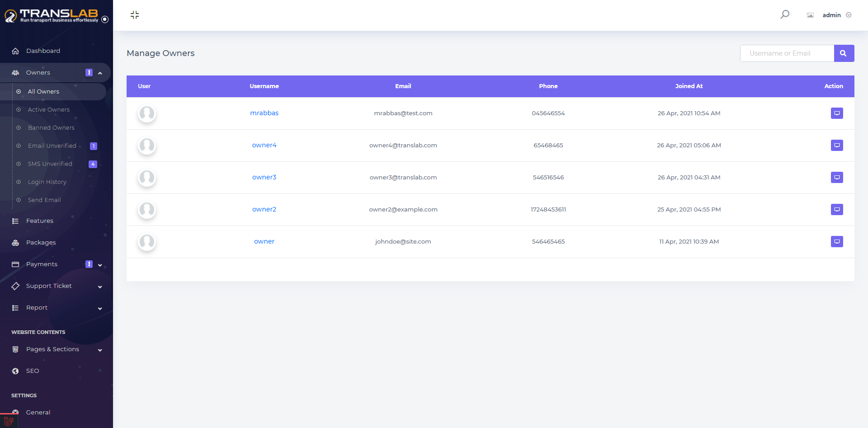
Task: Click the Laravel debug icon
Action: coord(9,421)
